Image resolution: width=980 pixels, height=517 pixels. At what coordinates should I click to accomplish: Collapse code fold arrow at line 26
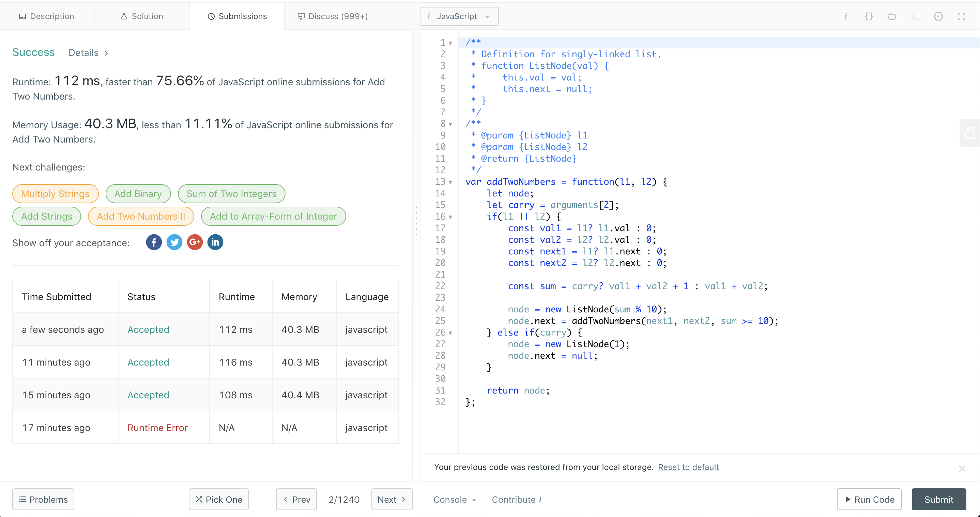pos(450,333)
